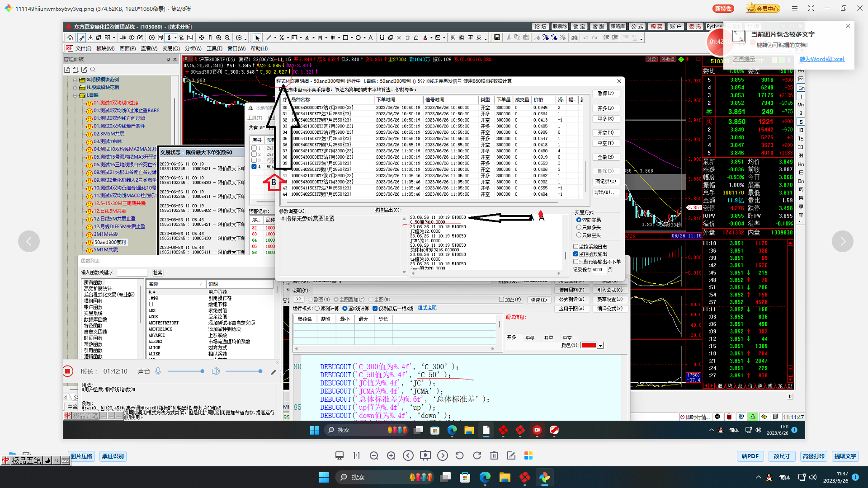Open the 帮助(H) menu
Viewport: 868px width, 488px height.
[259, 48]
